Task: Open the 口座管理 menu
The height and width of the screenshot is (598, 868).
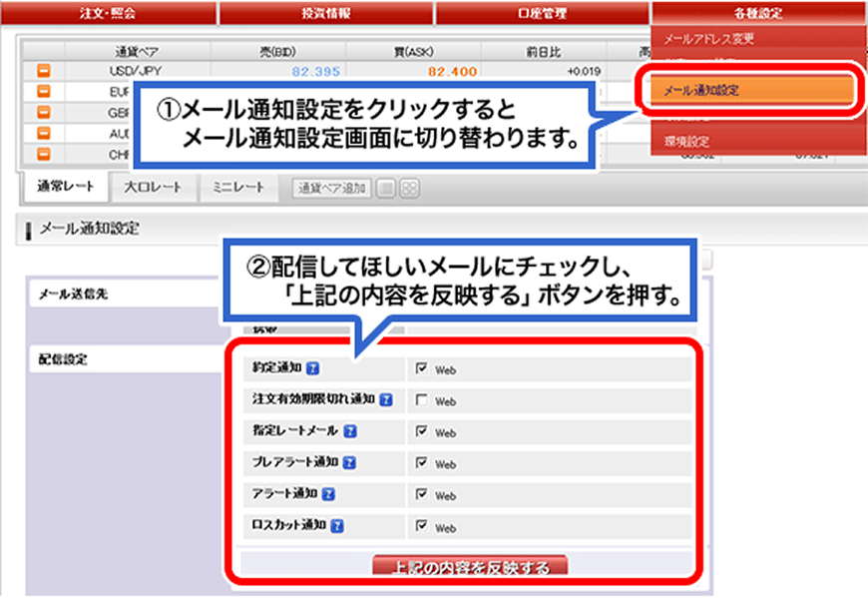Action: click(542, 13)
